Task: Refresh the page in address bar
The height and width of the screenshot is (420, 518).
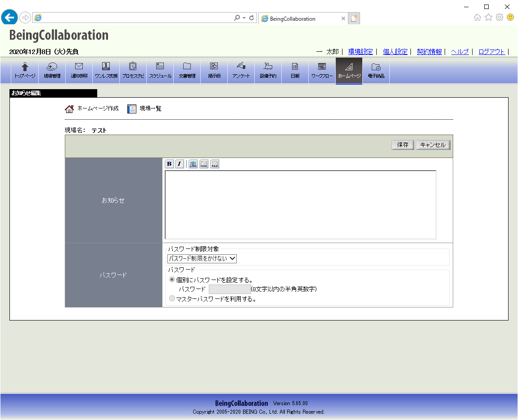Action: pos(252,18)
